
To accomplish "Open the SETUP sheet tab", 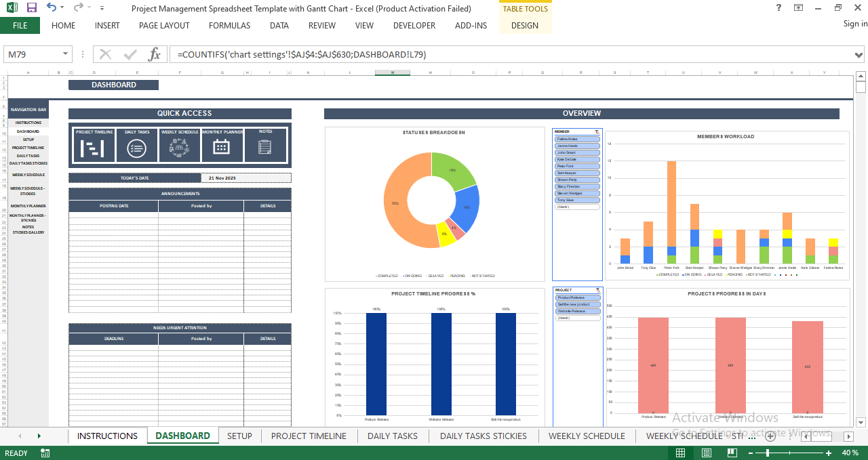I will (239, 436).
